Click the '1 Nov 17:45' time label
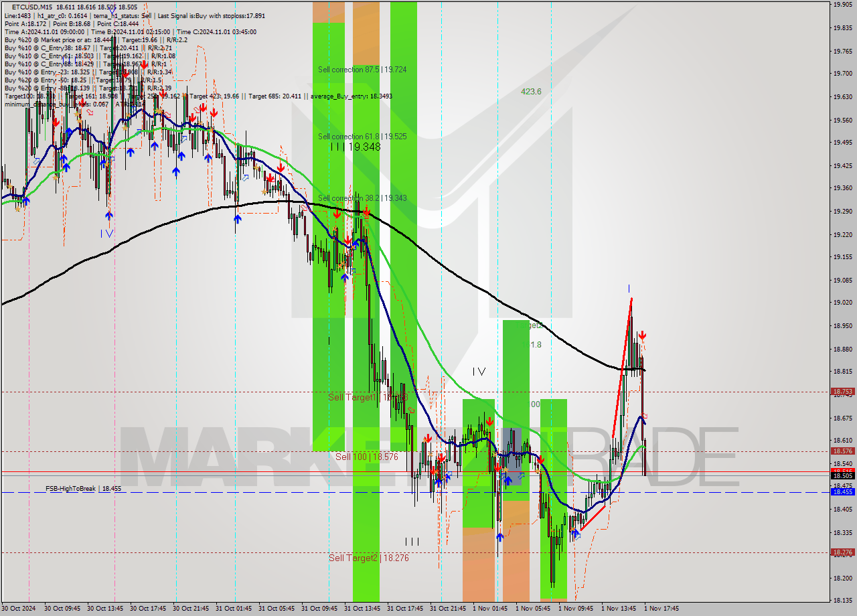857x616 pixels. [661, 609]
